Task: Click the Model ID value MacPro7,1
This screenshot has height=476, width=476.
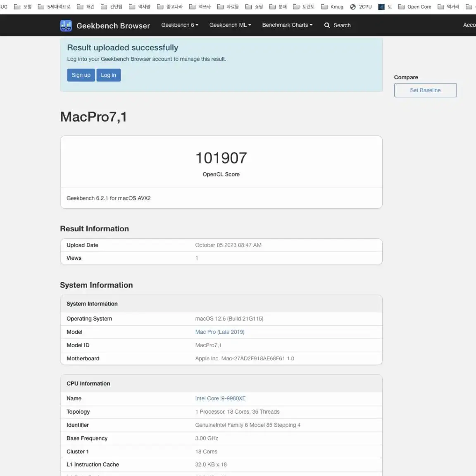Action: tap(208, 345)
